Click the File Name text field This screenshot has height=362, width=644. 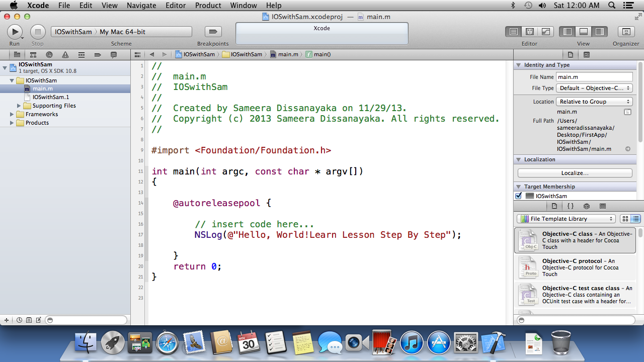[x=594, y=77]
